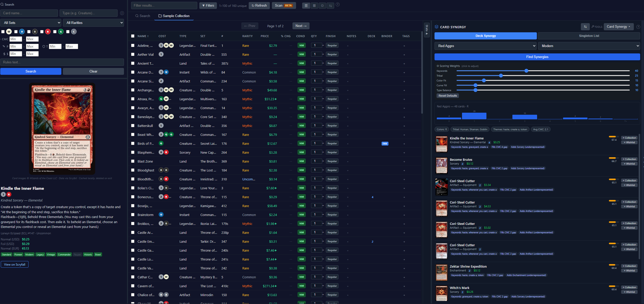This screenshot has width=644, height=304.
Task: Click the Find Synergies button
Action: [x=537, y=57]
